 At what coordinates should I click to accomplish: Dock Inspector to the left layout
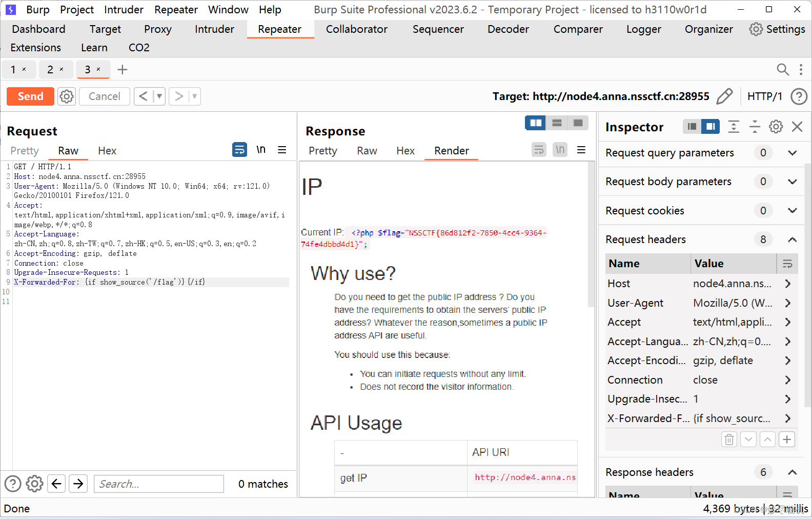tap(692, 127)
